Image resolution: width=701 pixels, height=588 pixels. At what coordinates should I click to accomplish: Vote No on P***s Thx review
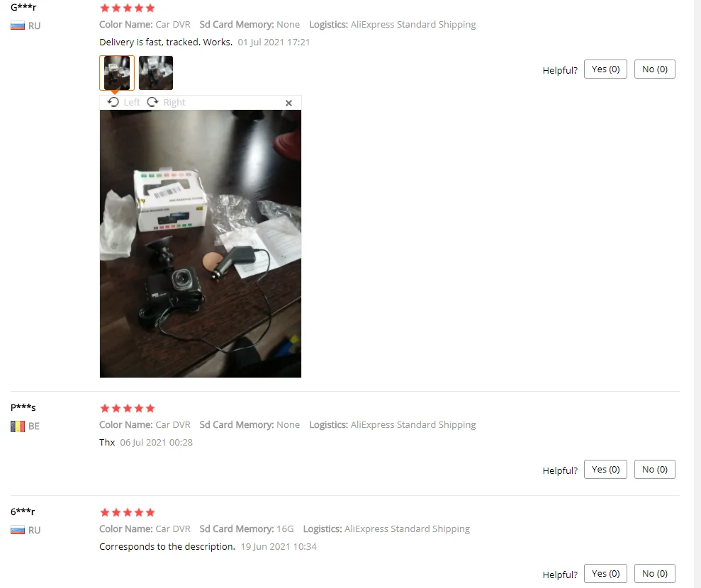click(x=654, y=470)
